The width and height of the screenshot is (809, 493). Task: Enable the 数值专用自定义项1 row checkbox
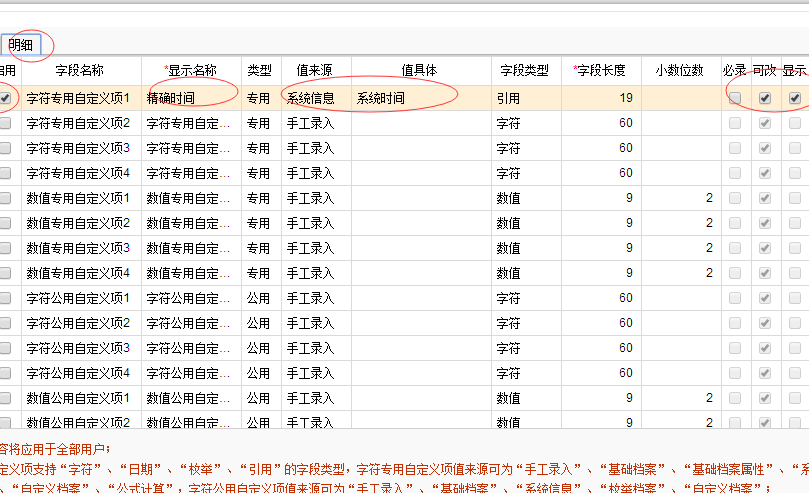click(6, 198)
